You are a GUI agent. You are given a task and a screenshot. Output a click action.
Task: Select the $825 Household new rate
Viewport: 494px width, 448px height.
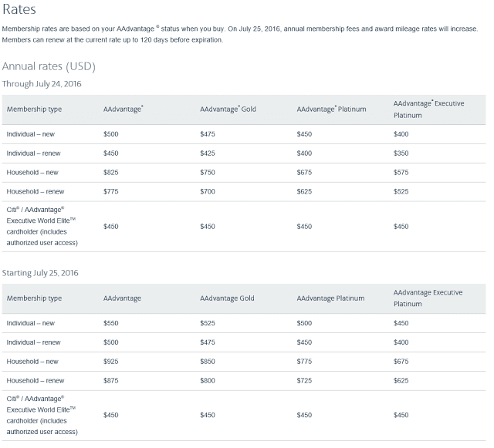click(x=110, y=172)
